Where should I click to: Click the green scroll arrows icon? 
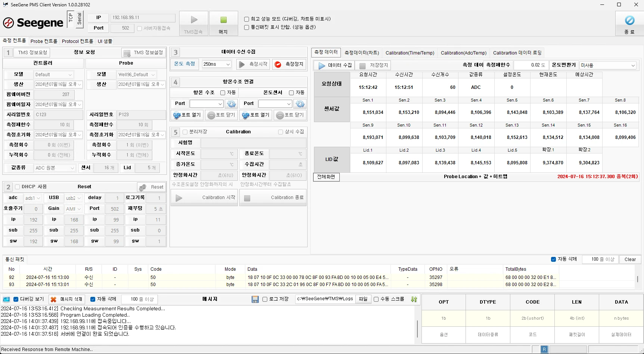tap(414, 299)
